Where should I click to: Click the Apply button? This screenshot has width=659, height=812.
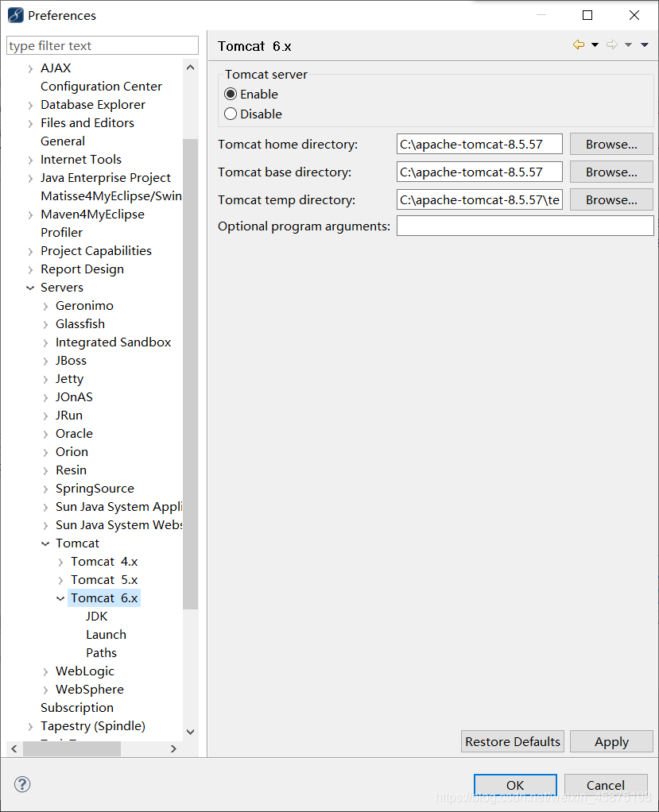click(x=611, y=741)
